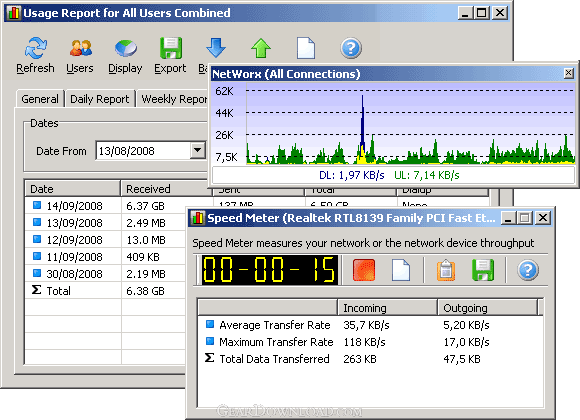Switch to the General tab
This screenshot has height=420, width=580.
pos(40,99)
